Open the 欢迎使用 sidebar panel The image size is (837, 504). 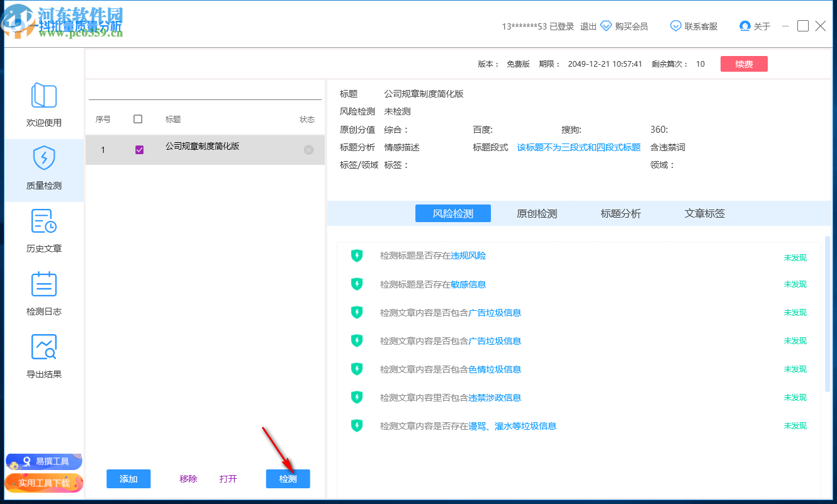point(44,107)
